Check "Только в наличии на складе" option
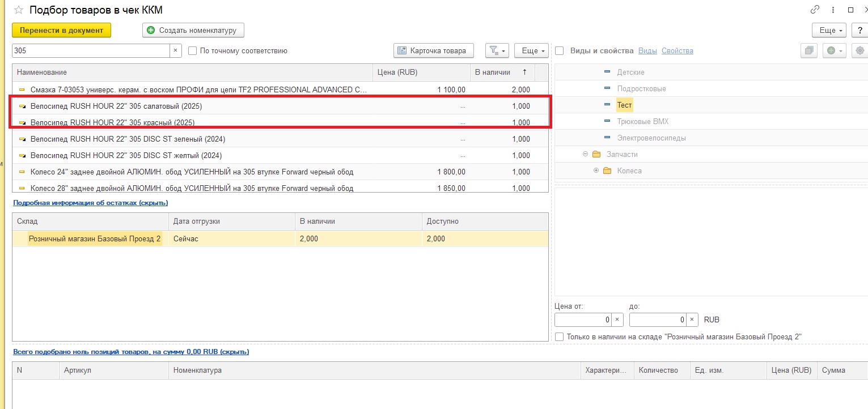868x409 pixels. (560, 336)
